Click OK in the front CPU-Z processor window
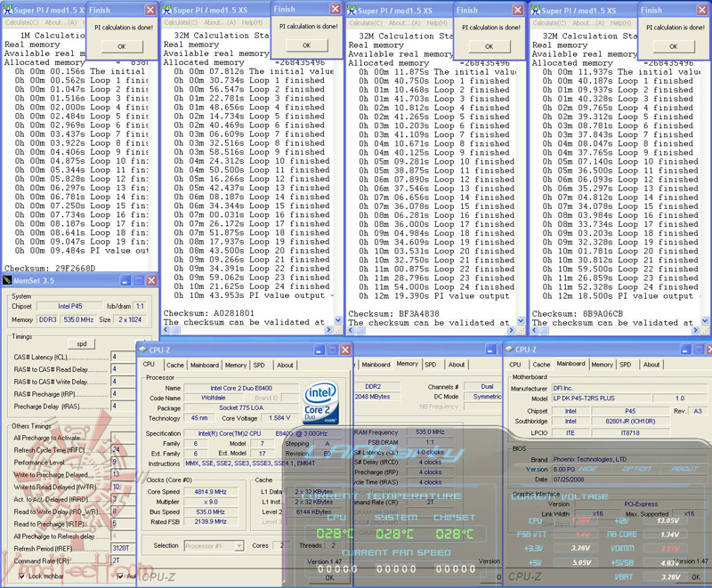Image resolution: width=712 pixels, height=588 pixels. tap(329, 577)
